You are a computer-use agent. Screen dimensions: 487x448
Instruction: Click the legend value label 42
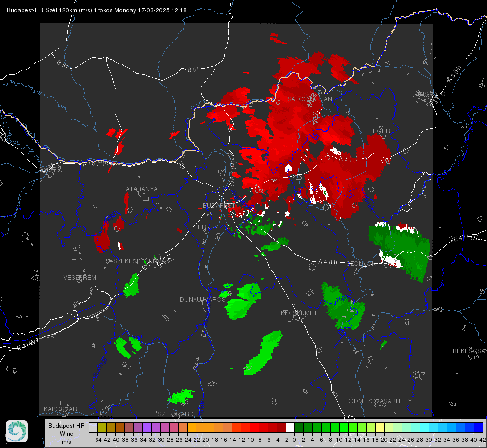pos(483,440)
